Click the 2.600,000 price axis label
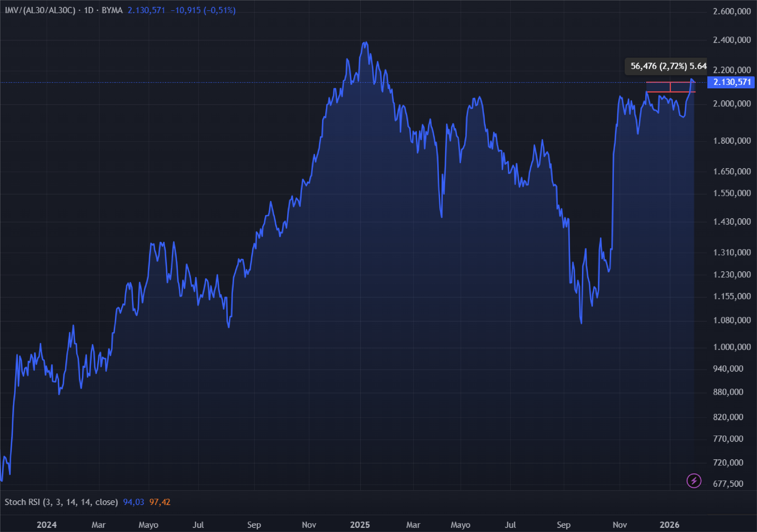This screenshot has height=532, width=757. 732,12
